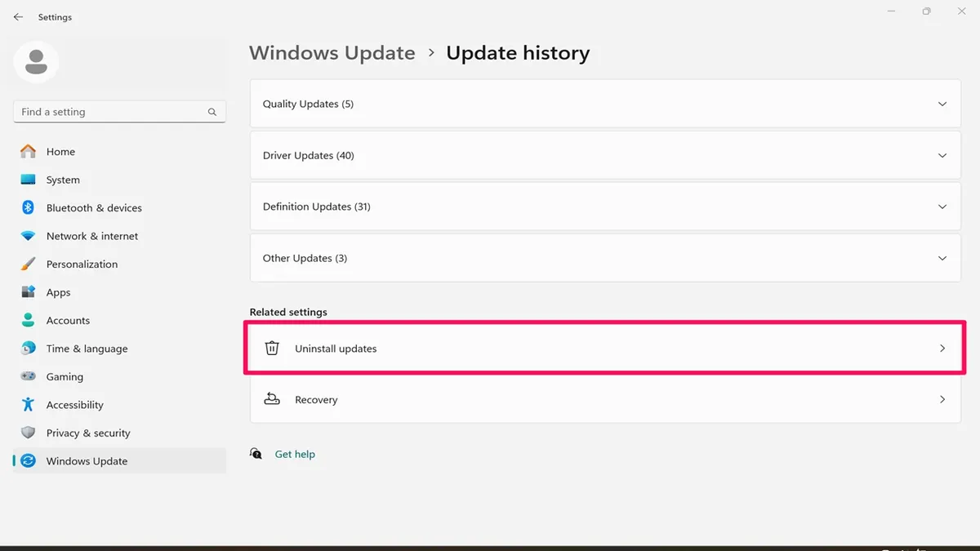Viewport: 980px width, 551px height.
Task: Click Definition Updates (31) label
Action: pos(316,207)
